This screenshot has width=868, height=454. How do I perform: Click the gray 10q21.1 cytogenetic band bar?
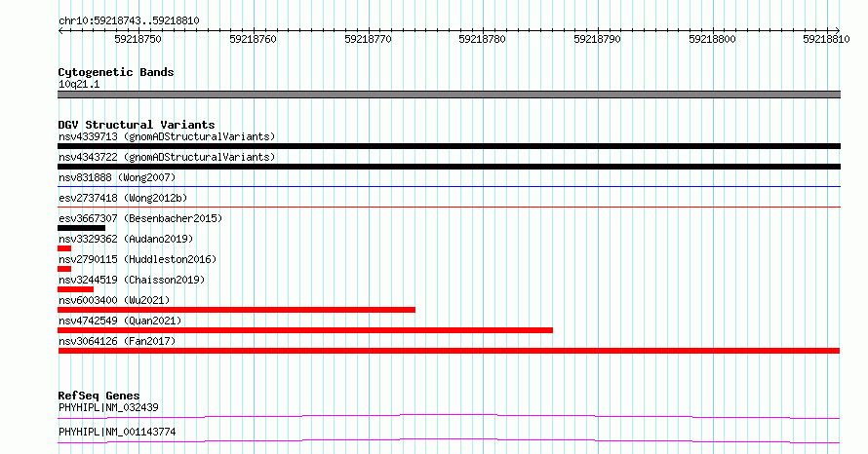coord(449,95)
